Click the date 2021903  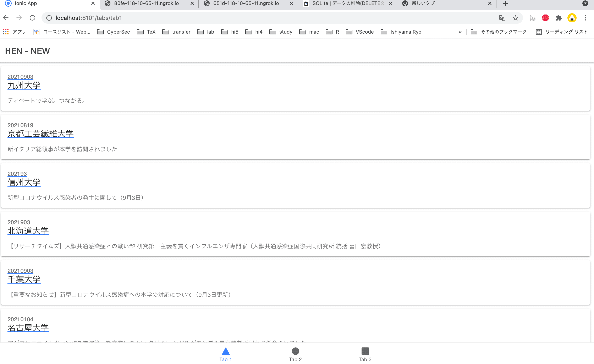[x=19, y=222]
